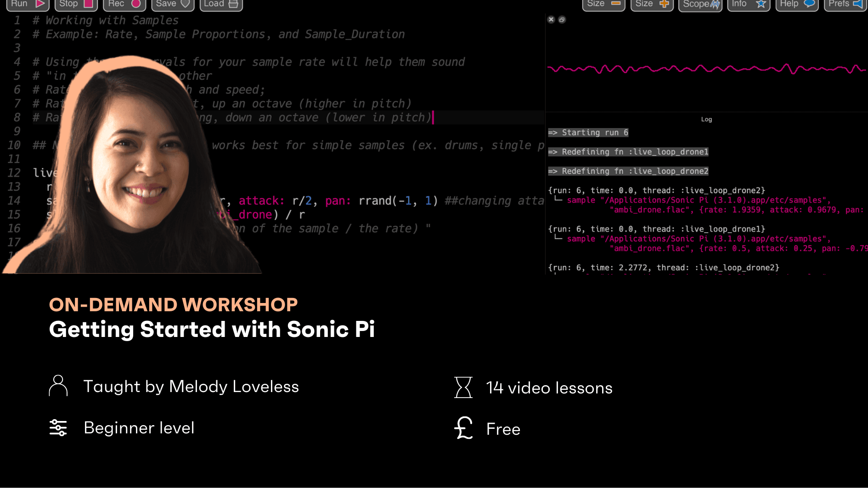868x488 pixels.
Task: Open the Prefs panel
Action: (845, 4)
